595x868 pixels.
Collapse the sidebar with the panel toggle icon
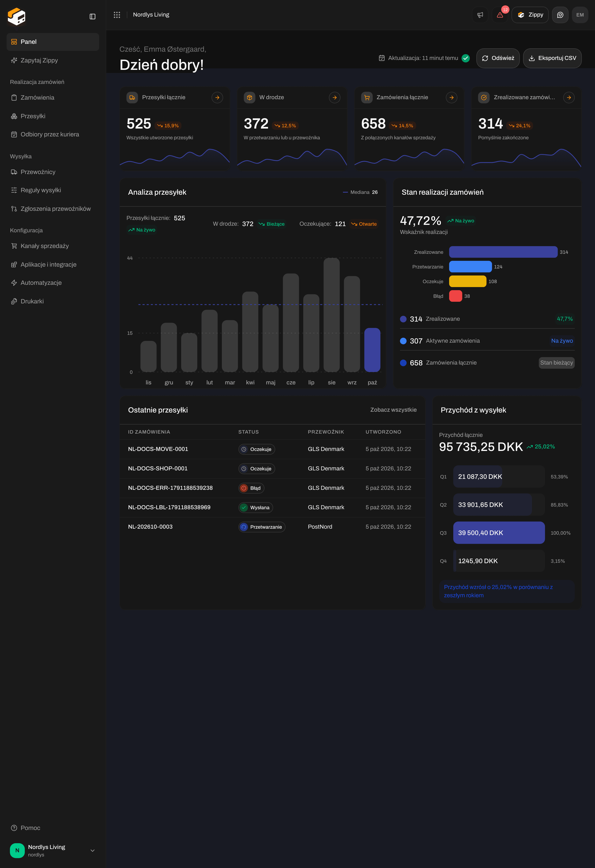(93, 17)
